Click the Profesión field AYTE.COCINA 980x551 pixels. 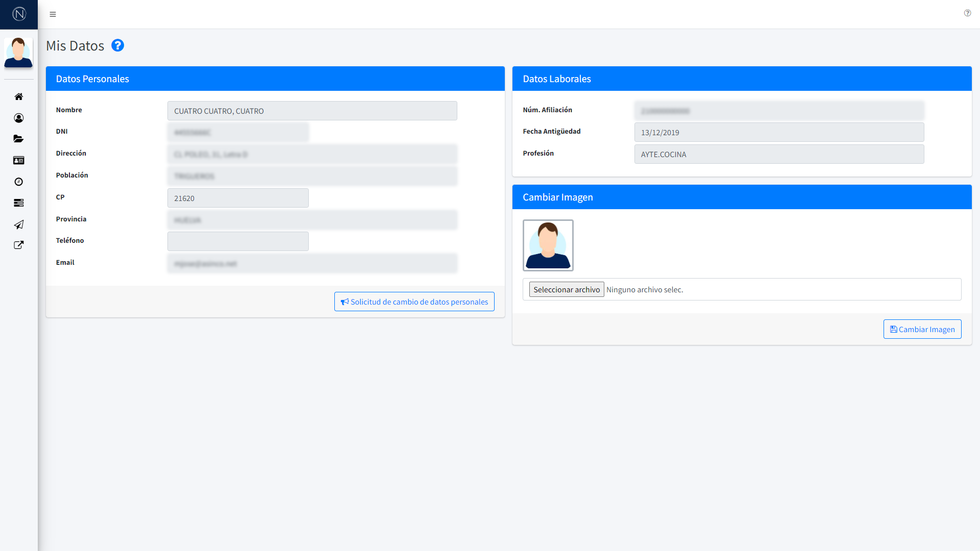click(778, 154)
